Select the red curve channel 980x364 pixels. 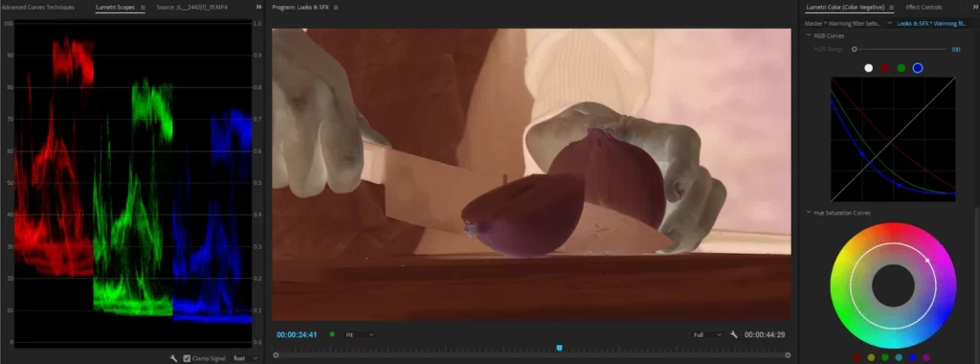point(885,68)
